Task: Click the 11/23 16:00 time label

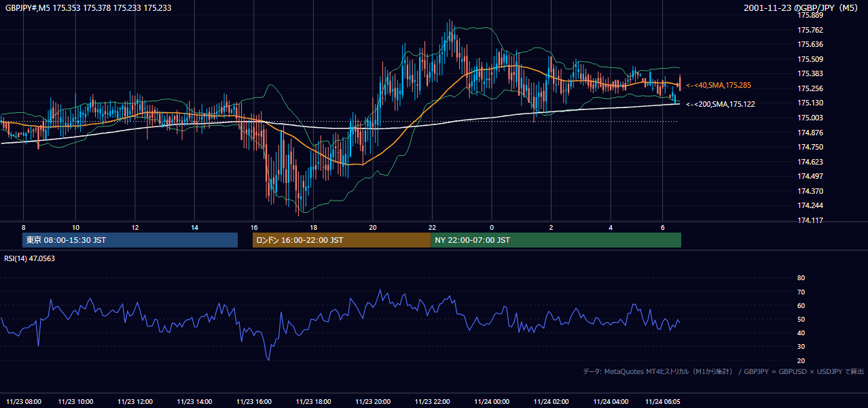Action: pyautogui.click(x=254, y=402)
